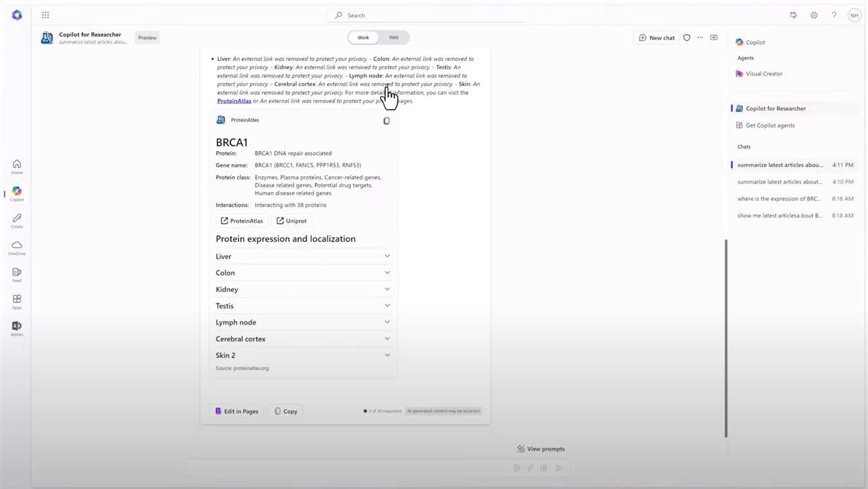The image size is (868, 489).
Task: Copy the ProteinAtlas card using its copy icon
Action: (x=386, y=121)
